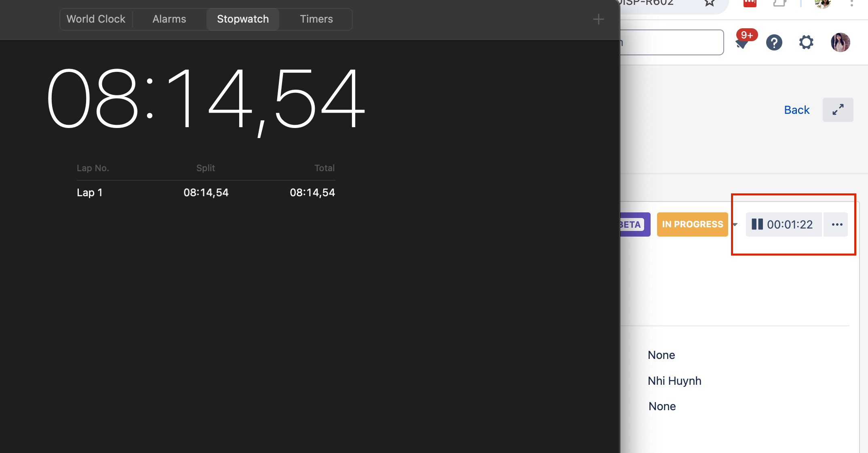The height and width of the screenshot is (453, 868).
Task: Expand the issue view with diagonal arrows icon
Action: (838, 109)
